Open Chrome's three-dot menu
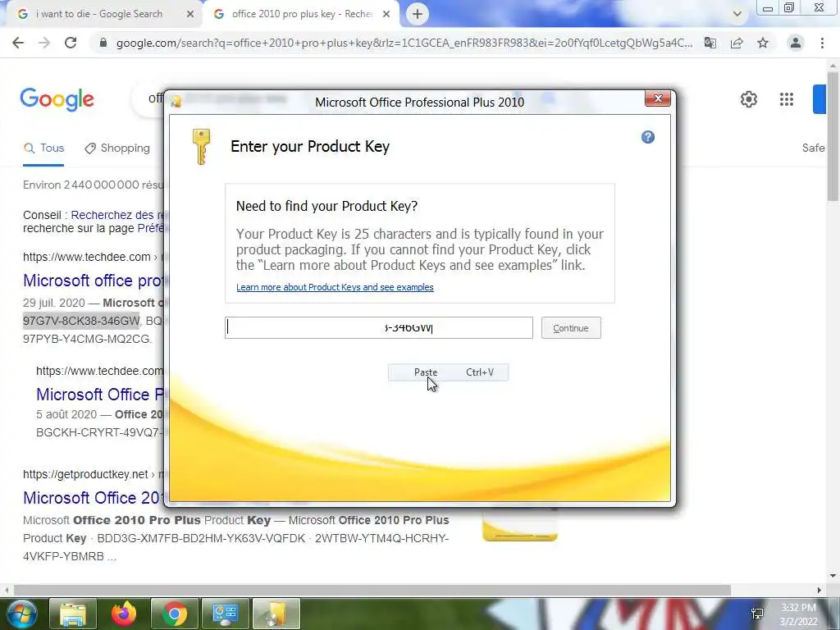This screenshot has height=630, width=840. 822,43
